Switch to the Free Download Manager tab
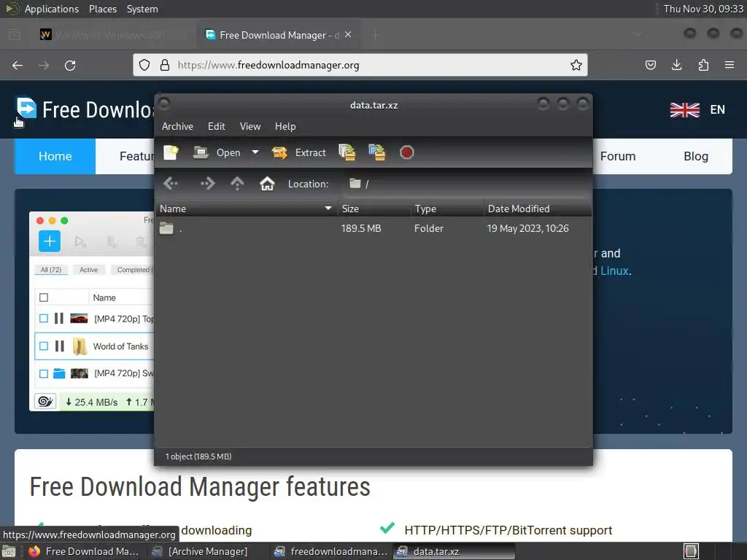 click(x=278, y=35)
